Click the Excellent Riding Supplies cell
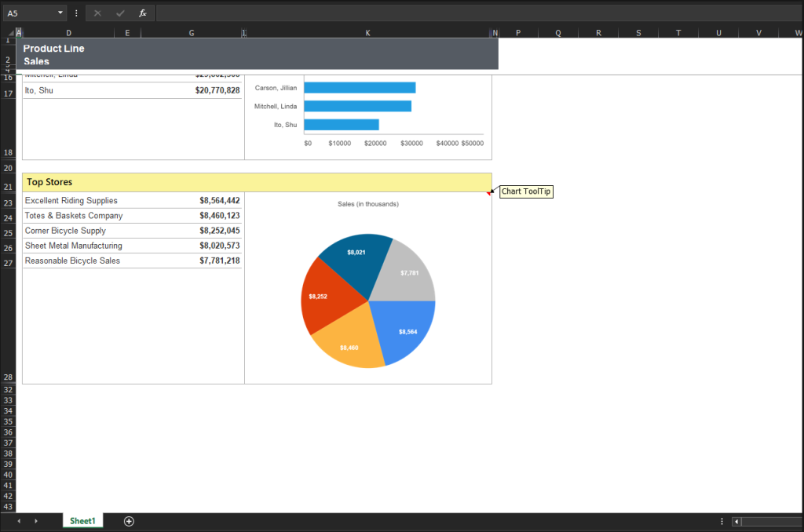The image size is (804, 532). (71, 200)
